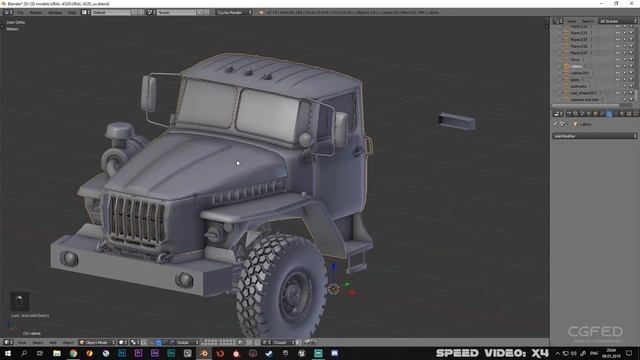Select ural_wheel.001 in the outliner
Screen dimensions: 640x360
(x=584, y=93)
